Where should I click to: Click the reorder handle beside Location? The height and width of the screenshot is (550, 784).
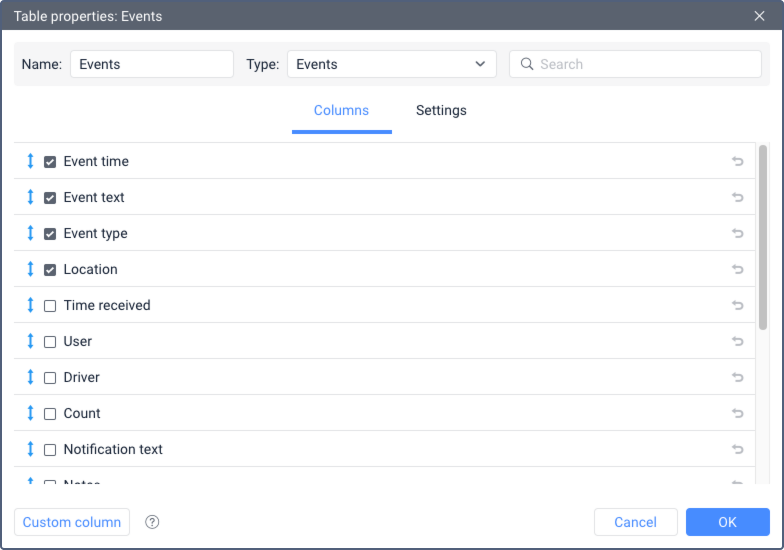(x=30, y=269)
